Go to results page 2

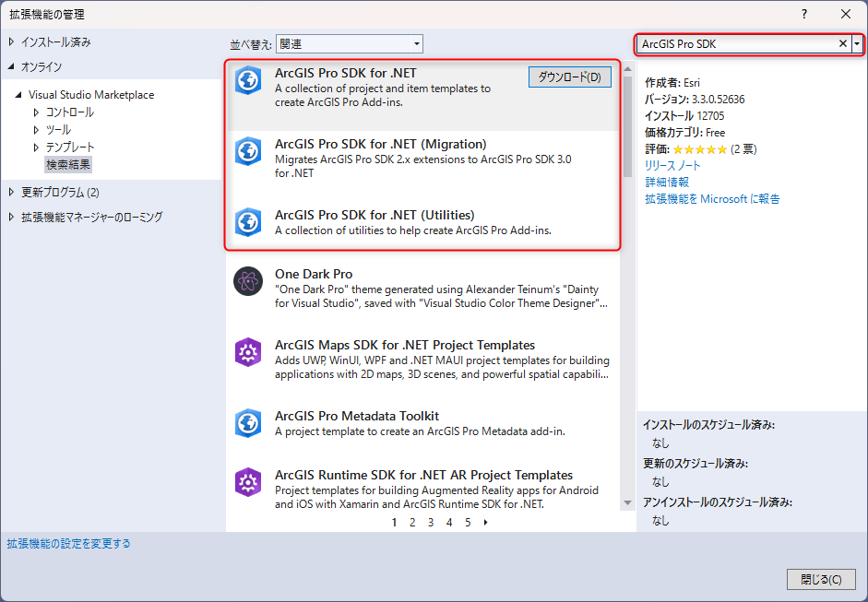412,523
